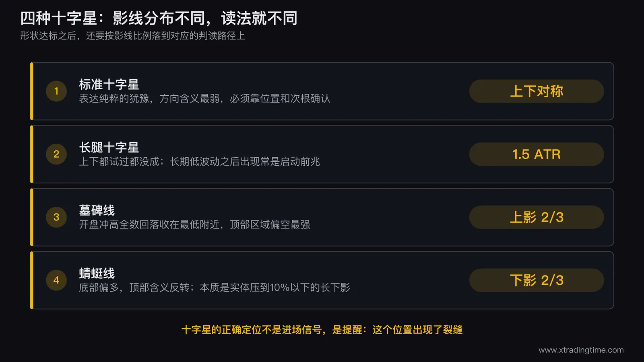Click the number 2 circle badge
Image resolution: width=644 pixels, height=362 pixels.
coord(56,154)
